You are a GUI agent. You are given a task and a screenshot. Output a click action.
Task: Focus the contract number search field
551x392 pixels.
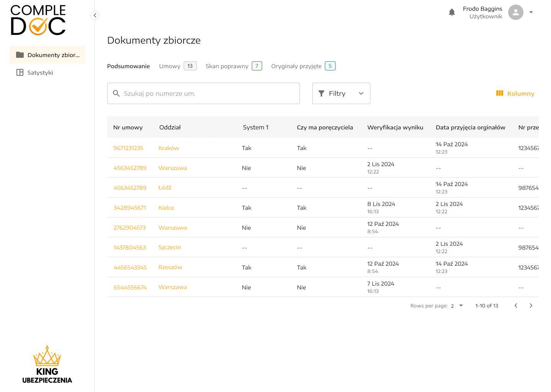click(209, 93)
